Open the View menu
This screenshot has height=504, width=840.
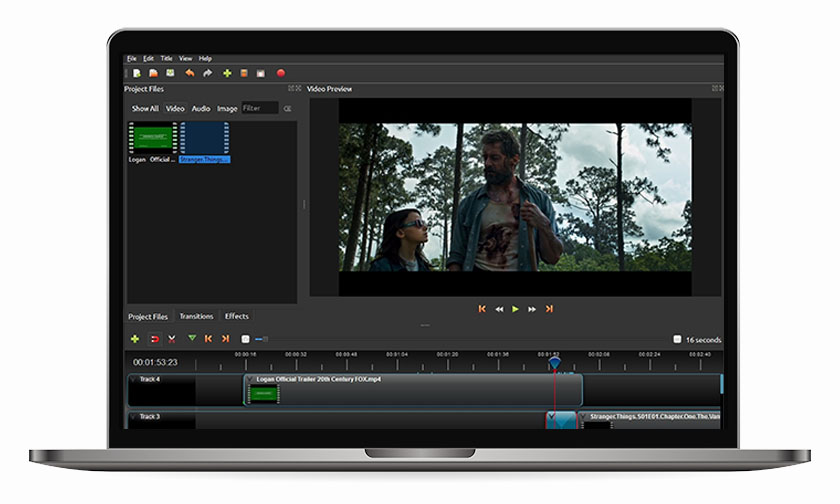185,58
